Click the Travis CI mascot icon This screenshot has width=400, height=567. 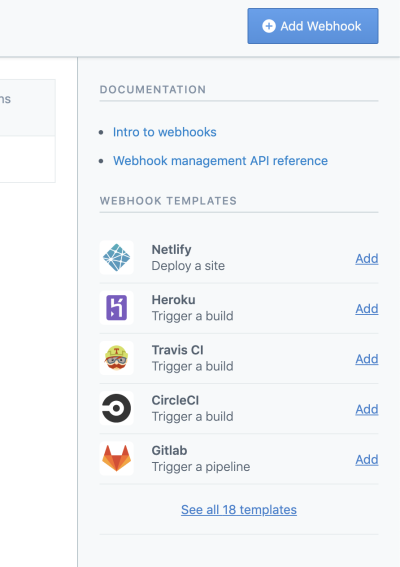(x=116, y=358)
